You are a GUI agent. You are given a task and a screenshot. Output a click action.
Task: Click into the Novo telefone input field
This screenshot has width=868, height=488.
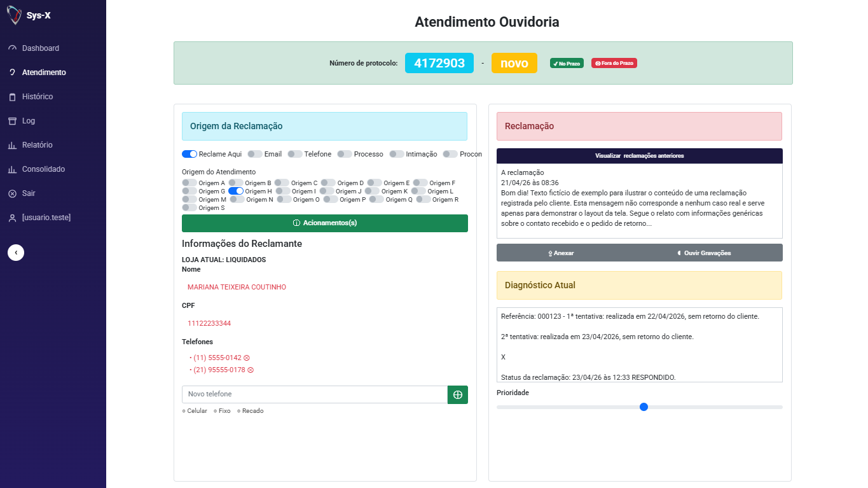click(315, 394)
